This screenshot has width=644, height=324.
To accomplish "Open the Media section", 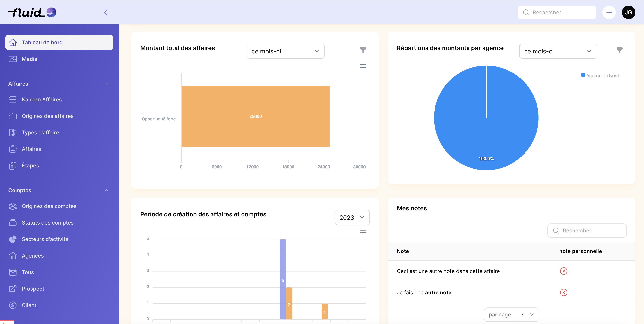I will point(29,59).
